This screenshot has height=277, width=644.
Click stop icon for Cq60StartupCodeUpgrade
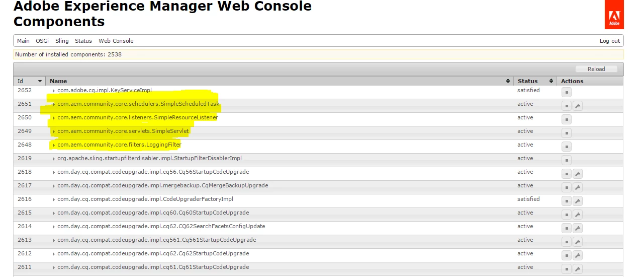click(567, 215)
